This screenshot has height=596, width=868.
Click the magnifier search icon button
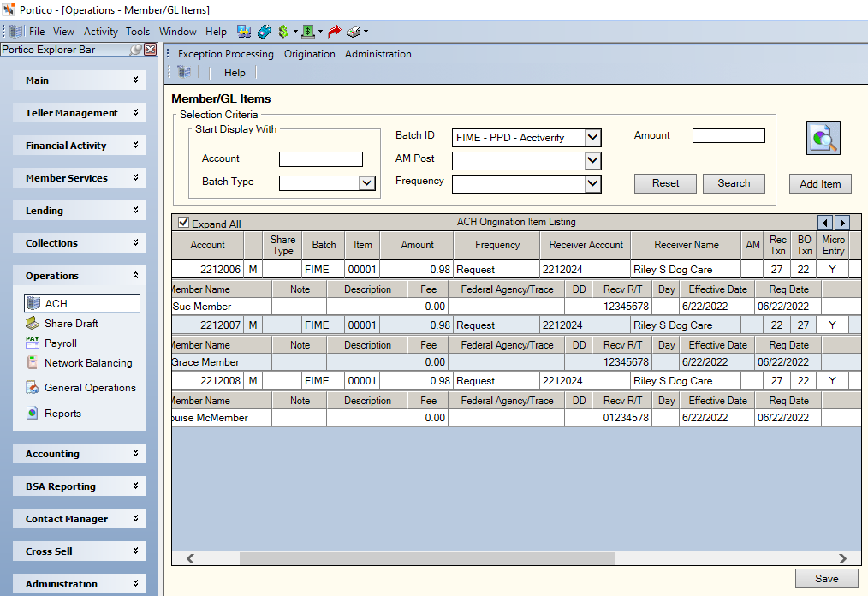[x=823, y=138]
